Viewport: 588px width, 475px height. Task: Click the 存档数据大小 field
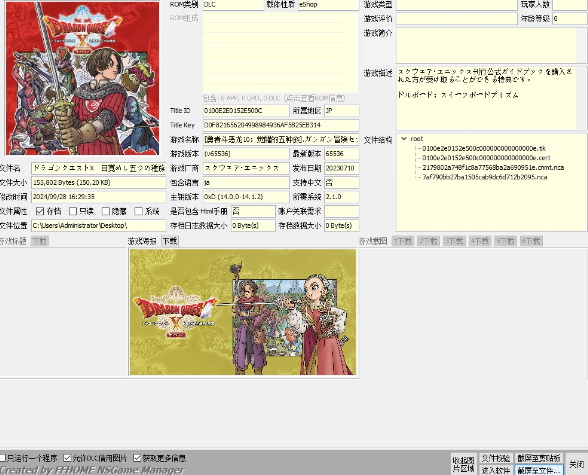coord(341,226)
